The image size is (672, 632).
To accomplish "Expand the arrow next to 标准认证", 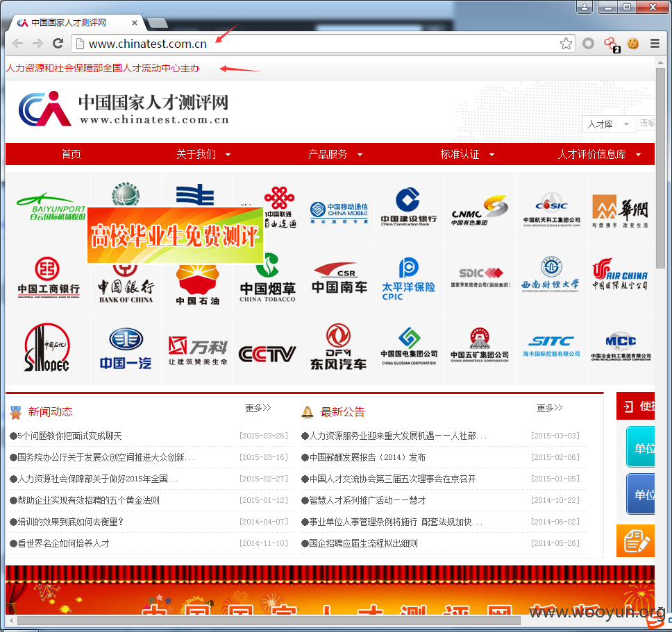I will (x=492, y=155).
